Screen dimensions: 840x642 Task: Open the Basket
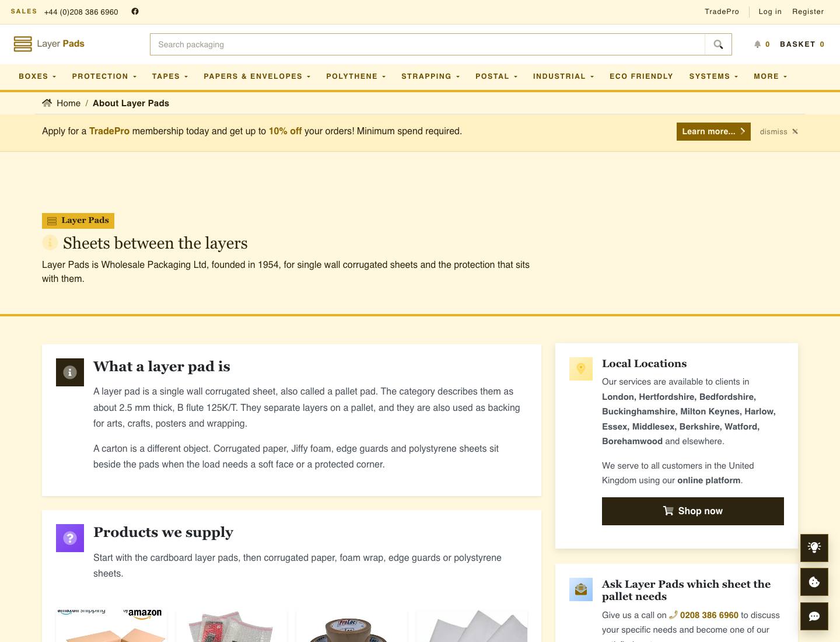click(802, 44)
